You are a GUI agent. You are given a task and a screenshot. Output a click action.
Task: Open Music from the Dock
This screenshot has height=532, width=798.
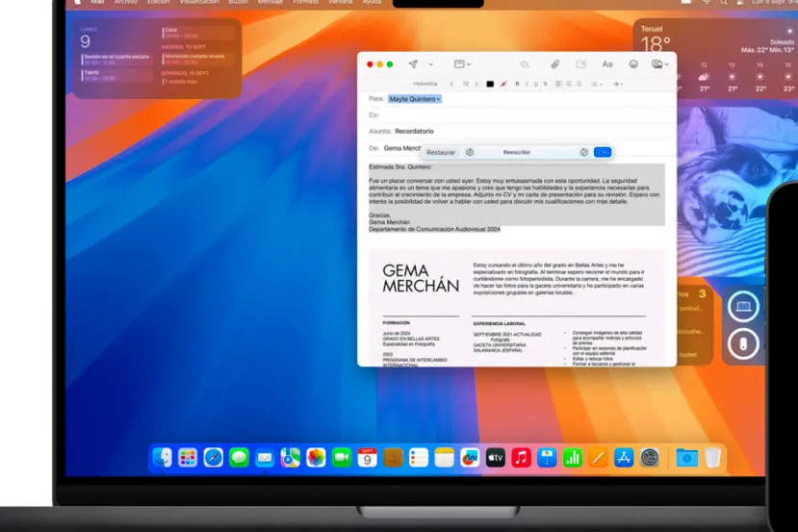pyautogui.click(x=521, y=458)
